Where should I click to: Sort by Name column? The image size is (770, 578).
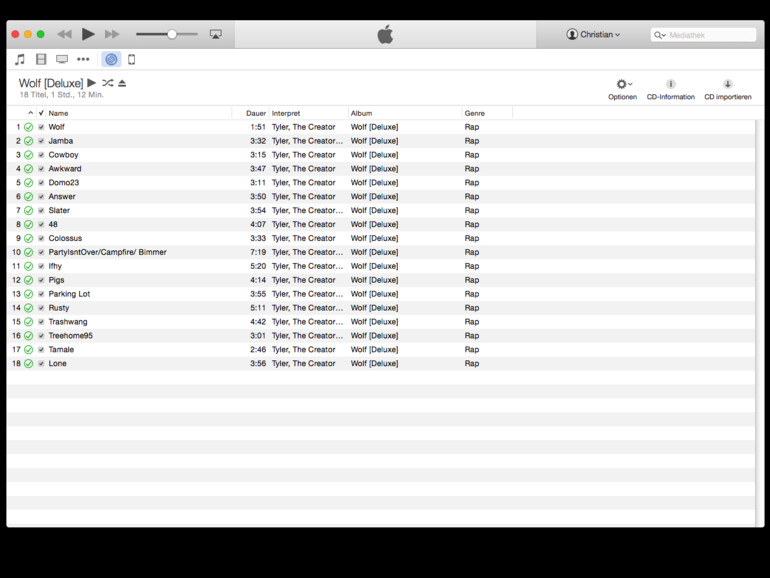tap(139, 113)
